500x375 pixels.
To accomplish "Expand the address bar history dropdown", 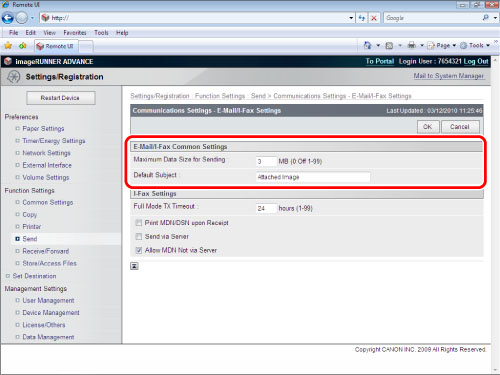I will click(x=351, y=18).
